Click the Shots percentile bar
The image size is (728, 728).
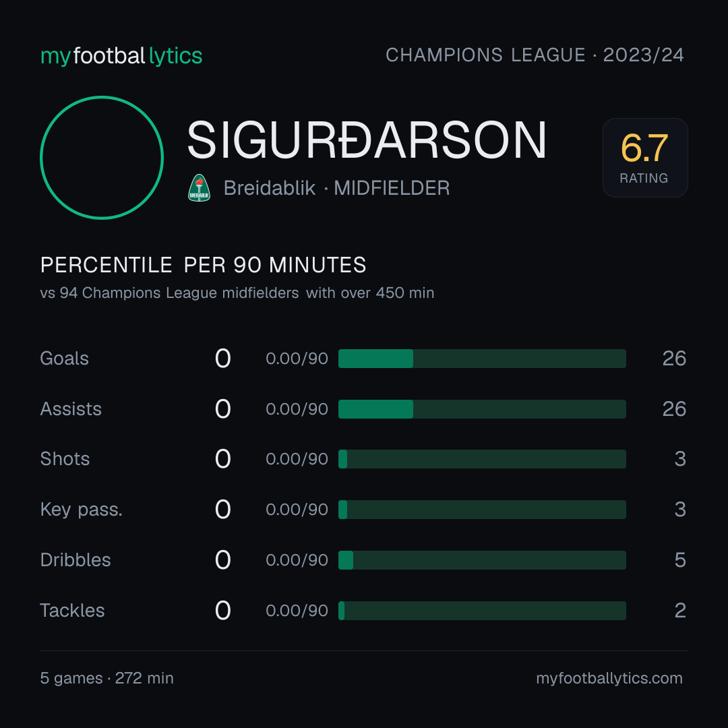coord(482,459)
